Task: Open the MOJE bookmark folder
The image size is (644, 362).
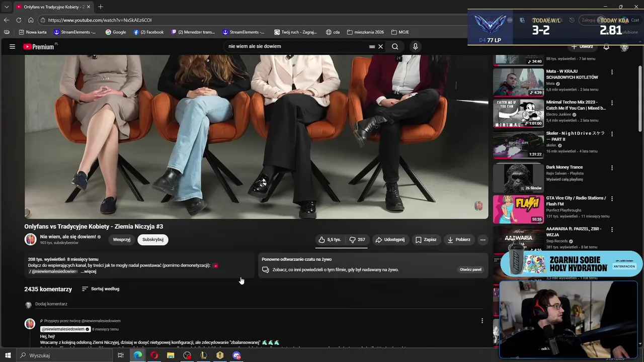Action: 400,32
